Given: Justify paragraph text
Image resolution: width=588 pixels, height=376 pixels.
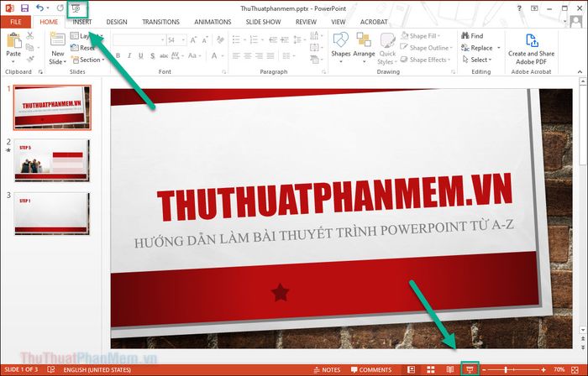Looking at the screenshot, I should [270, 55].
